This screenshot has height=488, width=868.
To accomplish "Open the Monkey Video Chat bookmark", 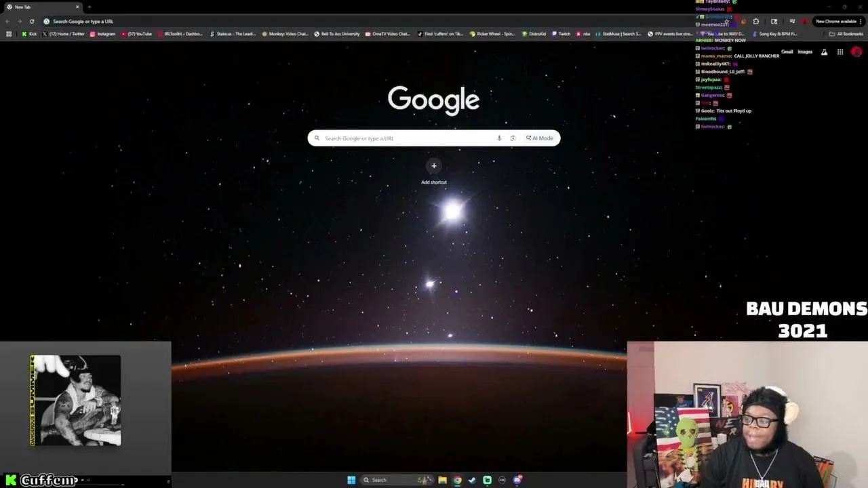I will point(285,34).
